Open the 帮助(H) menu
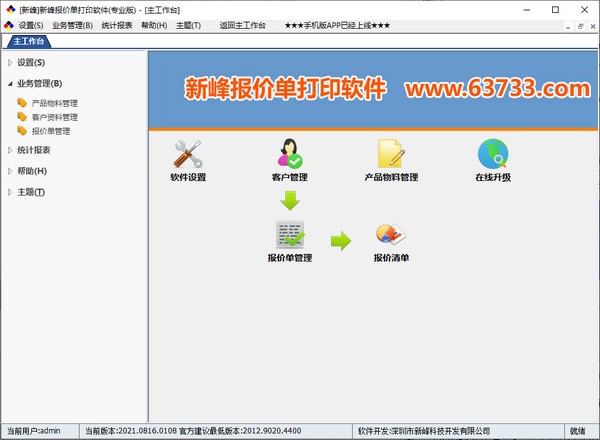Viewport: 600px width, 440px height. click(x=154, y=26)
